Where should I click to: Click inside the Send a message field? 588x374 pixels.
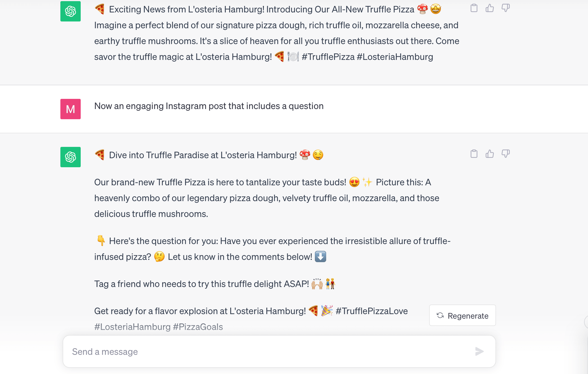[198, 352]
